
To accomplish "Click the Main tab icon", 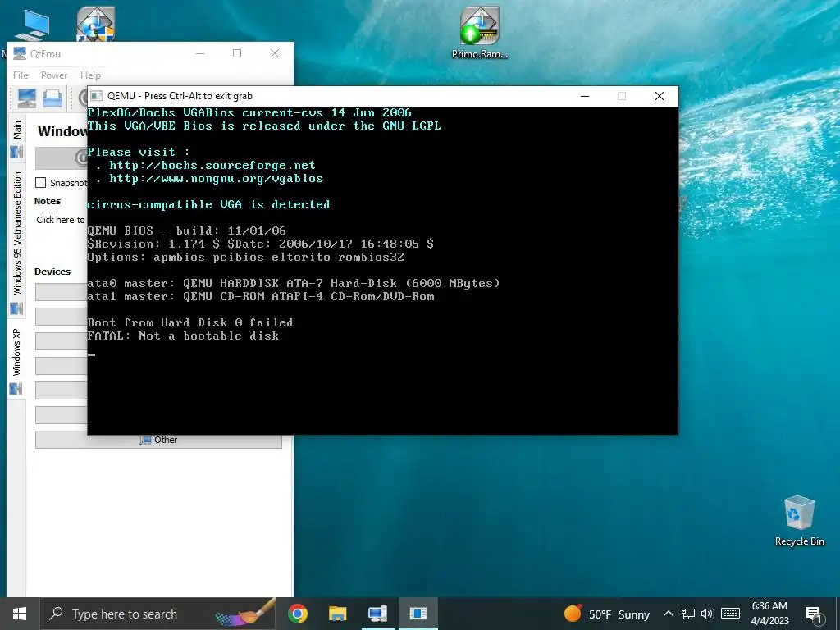I will pyautogui.click(x=16, y=153).
